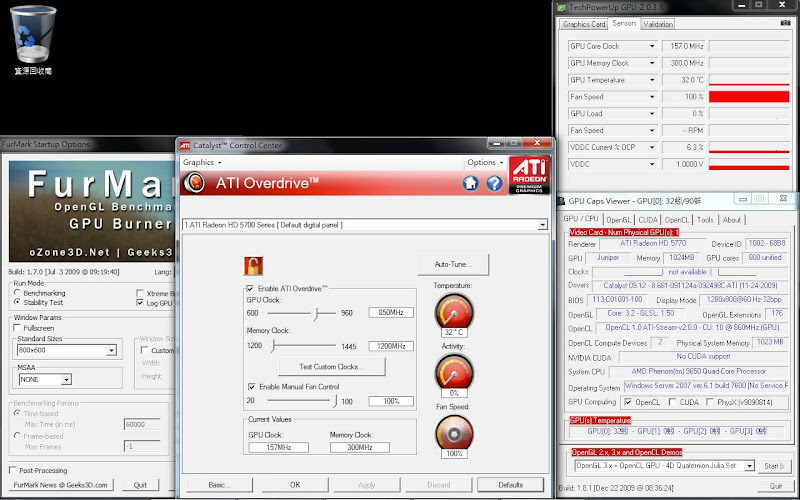
Task: Click the Catalyst home icon
Action: coord(470,183)
